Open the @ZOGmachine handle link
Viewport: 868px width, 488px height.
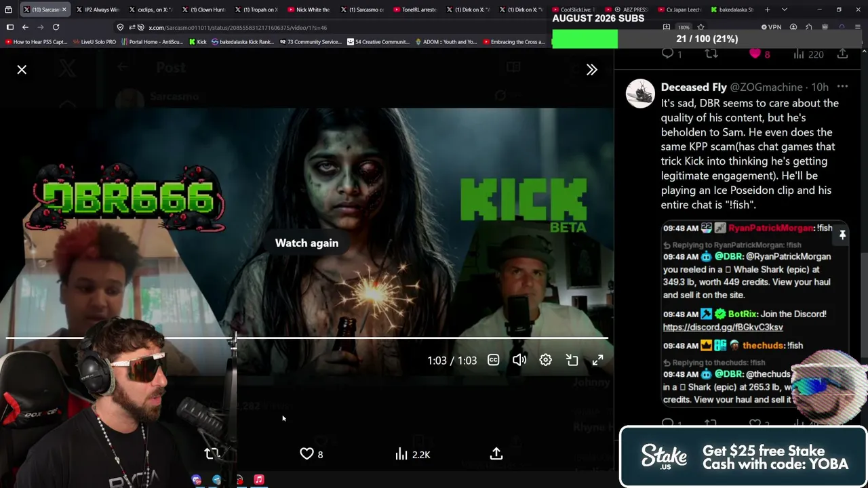[x=766, y=87]
